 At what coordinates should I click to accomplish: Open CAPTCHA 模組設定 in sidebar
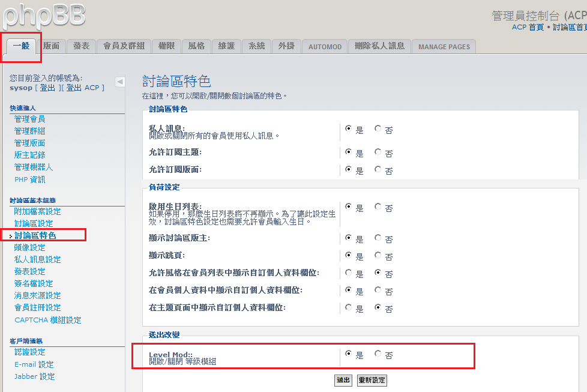[47, 320]
